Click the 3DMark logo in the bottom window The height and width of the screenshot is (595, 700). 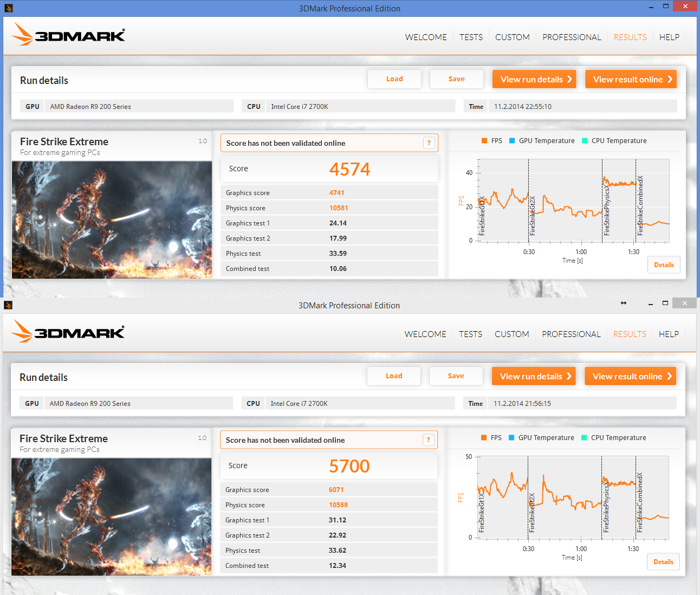coord(68,332)
